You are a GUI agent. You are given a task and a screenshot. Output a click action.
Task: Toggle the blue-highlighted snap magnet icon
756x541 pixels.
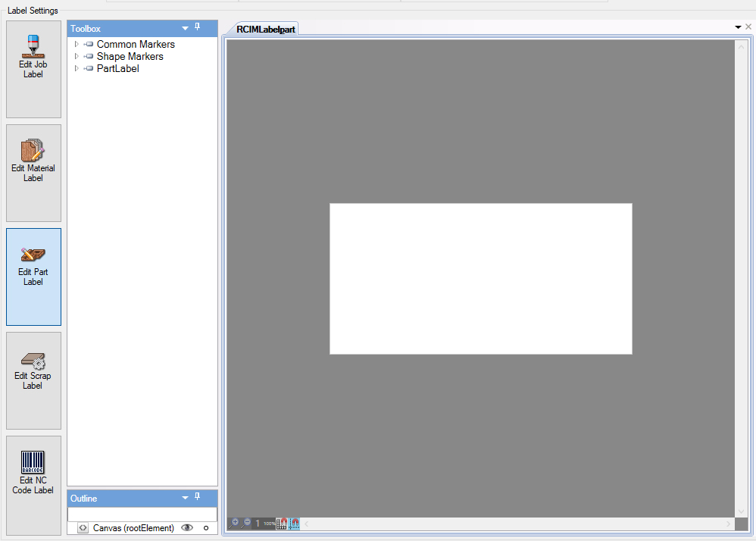294,524
